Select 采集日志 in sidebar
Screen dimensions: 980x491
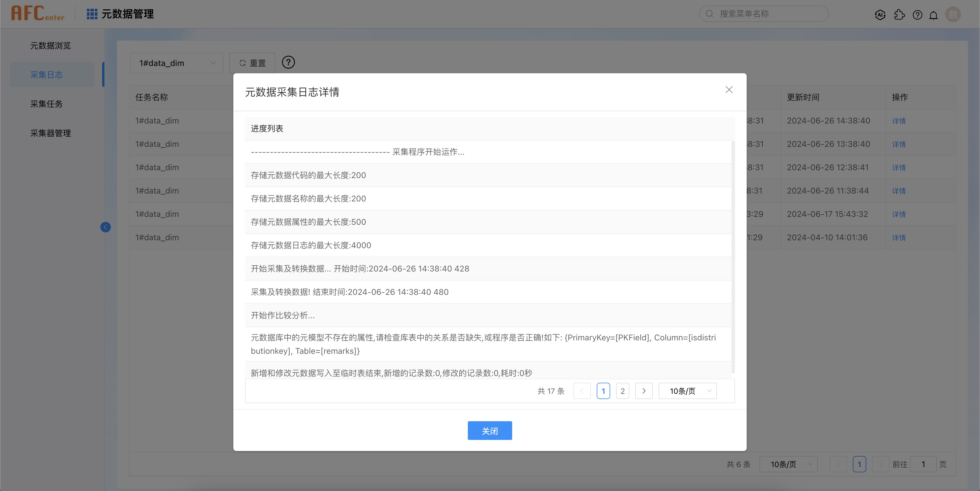[x=52, y=75]
